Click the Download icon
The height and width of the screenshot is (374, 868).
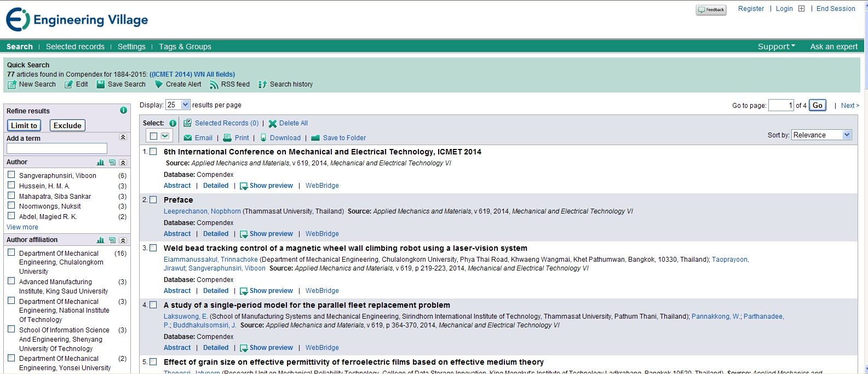[263, 138]
